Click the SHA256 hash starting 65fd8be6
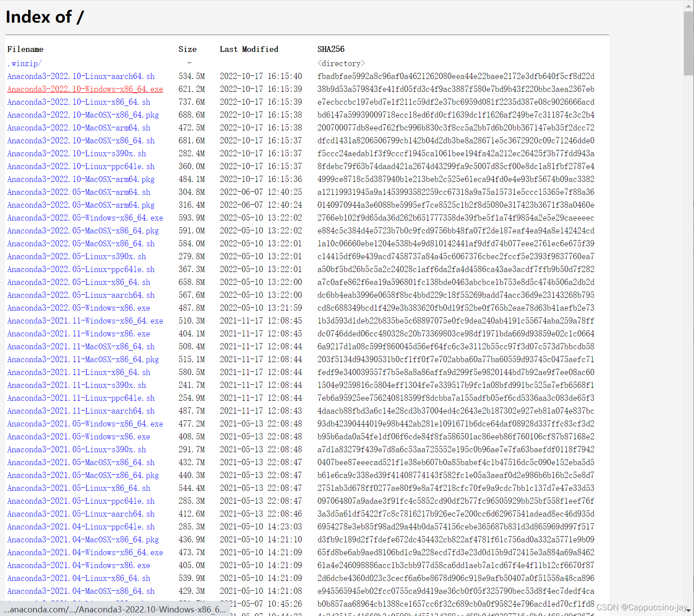Viewport: 694px width, 616px height. pos(456,553)
